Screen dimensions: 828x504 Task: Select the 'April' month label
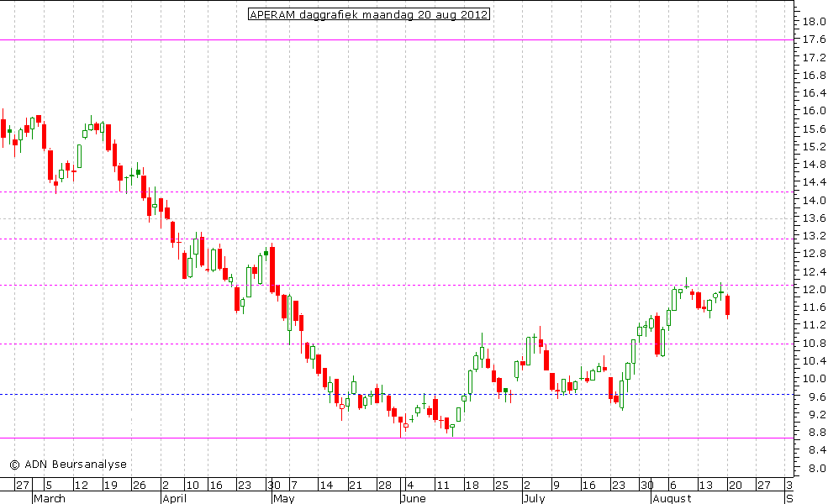click(x=174, y=498)
